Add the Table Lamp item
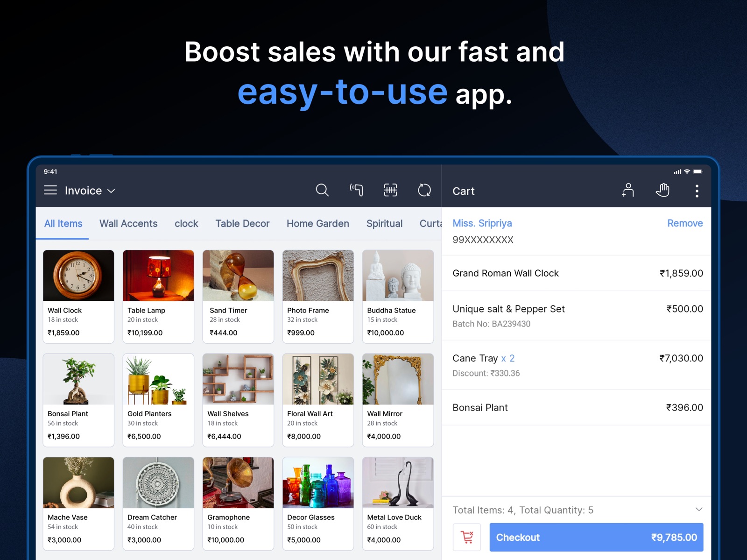Image resolution: width=747 pixels, height=560 pixels. click(x=158, y=297)
